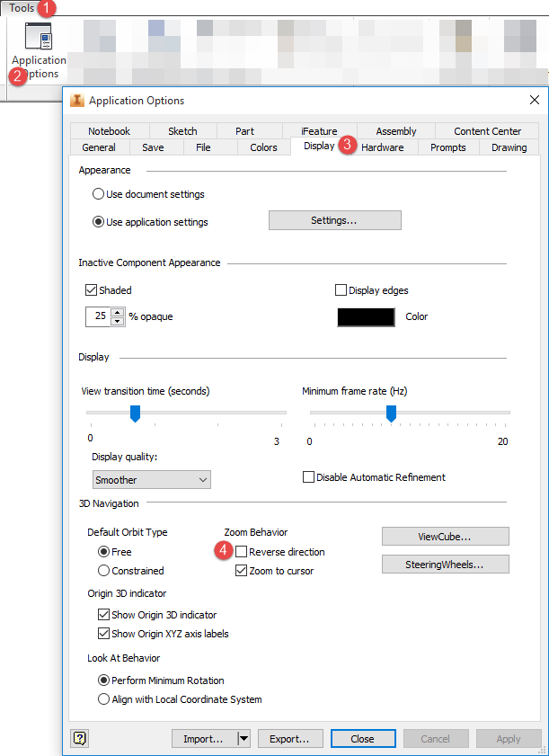Open the Prompts tab
This screenshot has height=756, width=549.
coord(447,147)
